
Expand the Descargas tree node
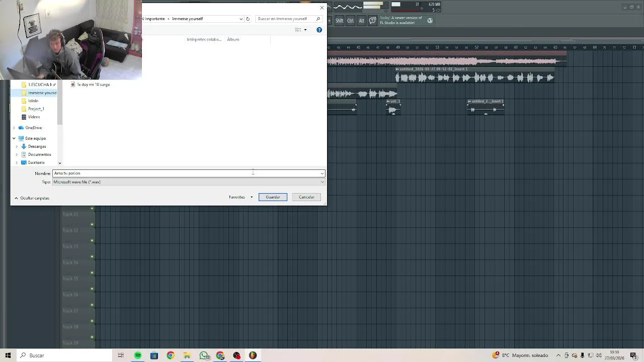click(x=17, y=146)
